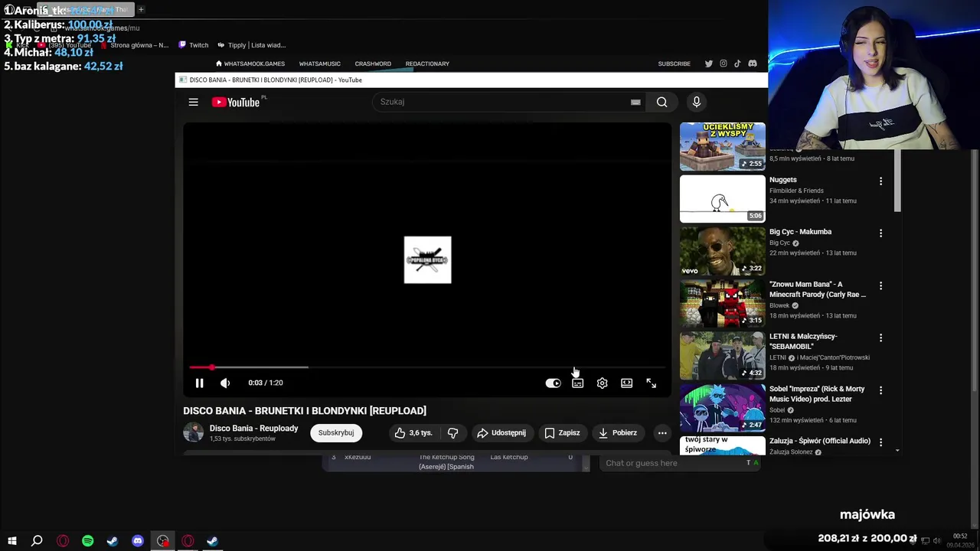Open the TikTok icon in site header
This screenshot has width=980, height=551.
coord(737,64)
